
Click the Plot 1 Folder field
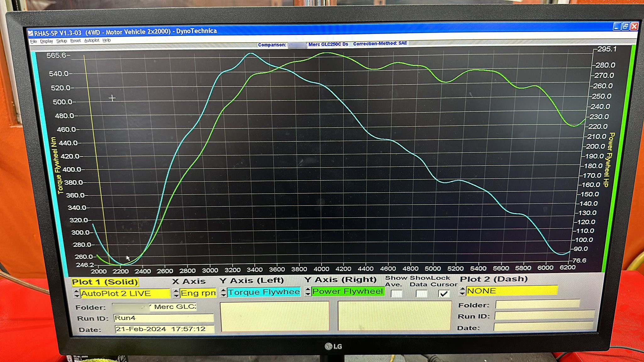pyautogui.click(x=154, y=307)
